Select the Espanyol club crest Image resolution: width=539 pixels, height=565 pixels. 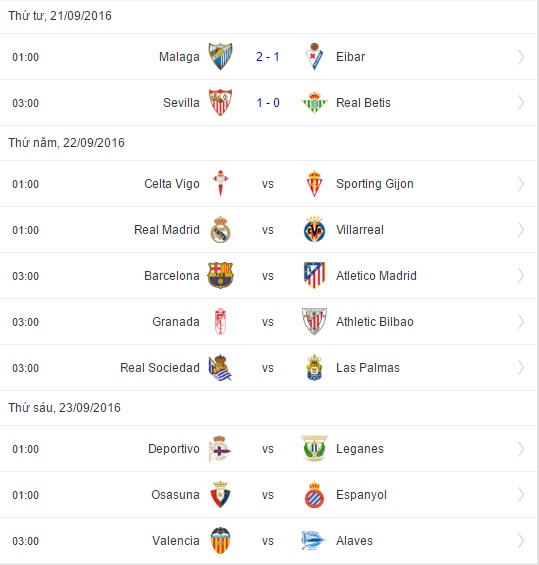314,495
